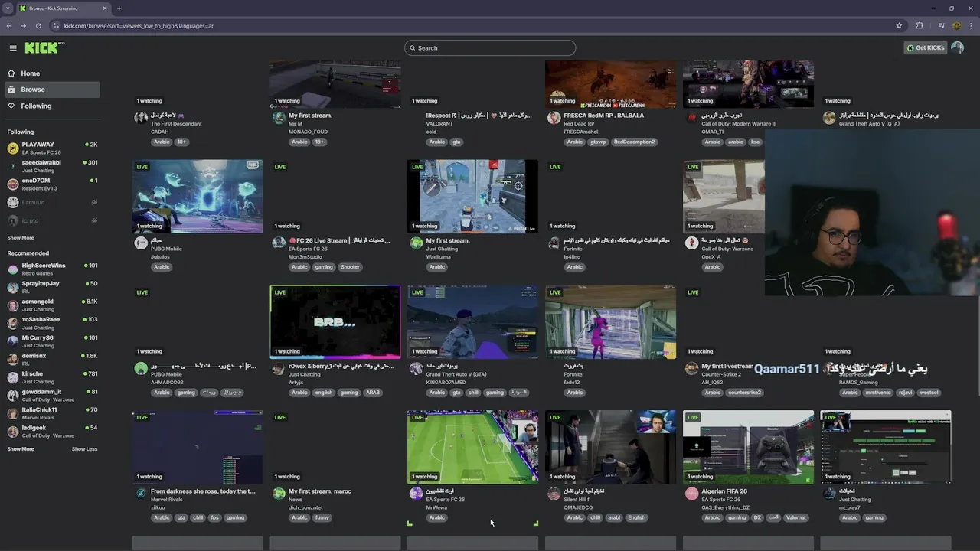Click Waelkama avatar beside My first stream
This screenshot has height=551, width=980.
(416, 243)
